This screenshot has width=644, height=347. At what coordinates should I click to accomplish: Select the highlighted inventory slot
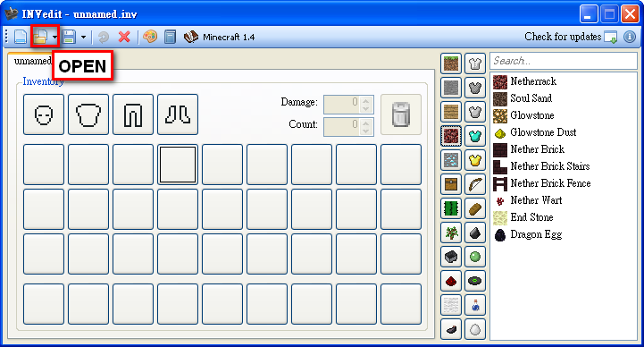point(178,165)
